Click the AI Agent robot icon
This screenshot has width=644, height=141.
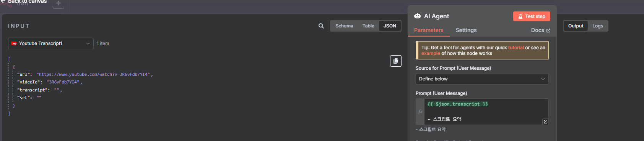pyautogui.click(x=418, y=16)
